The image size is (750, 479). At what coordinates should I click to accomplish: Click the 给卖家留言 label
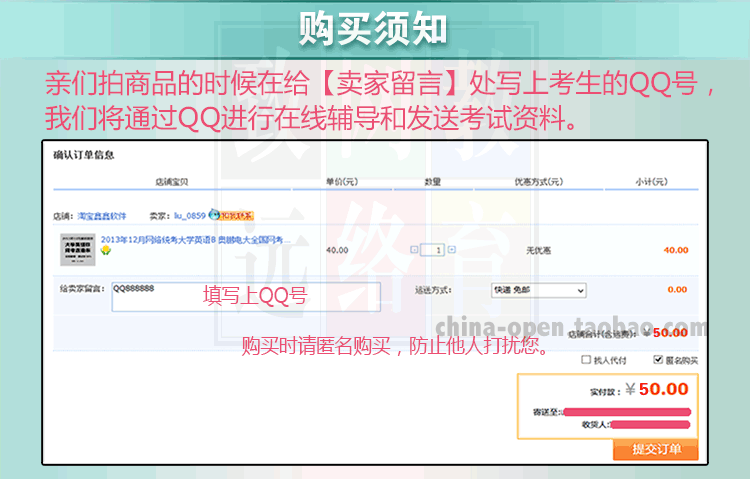[x=82, y=289]
